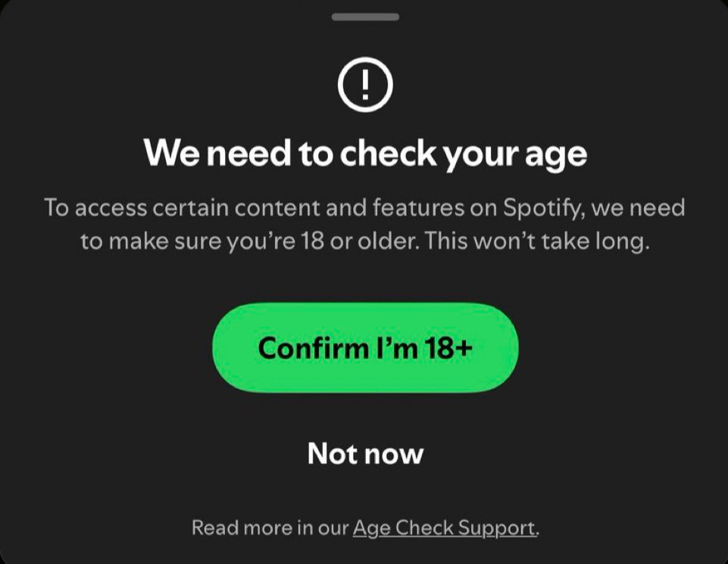Select the white 'Not now' text option
This screenshot has height=564, width=728.
pos(365,453)
